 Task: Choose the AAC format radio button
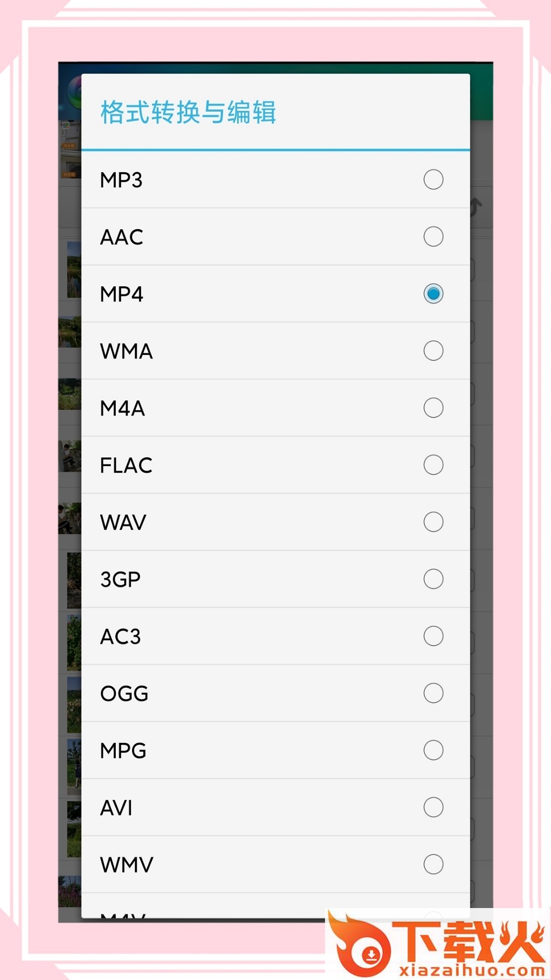433,237
